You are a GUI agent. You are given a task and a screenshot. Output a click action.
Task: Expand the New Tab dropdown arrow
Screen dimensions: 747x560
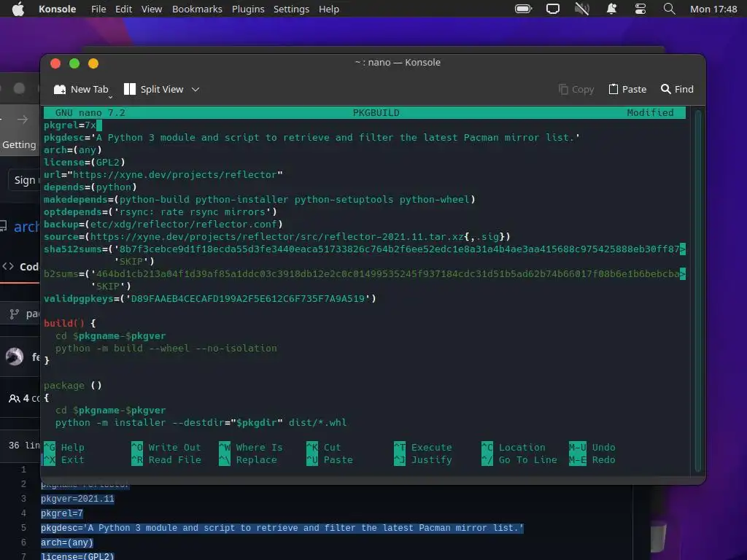click(111, 97)
